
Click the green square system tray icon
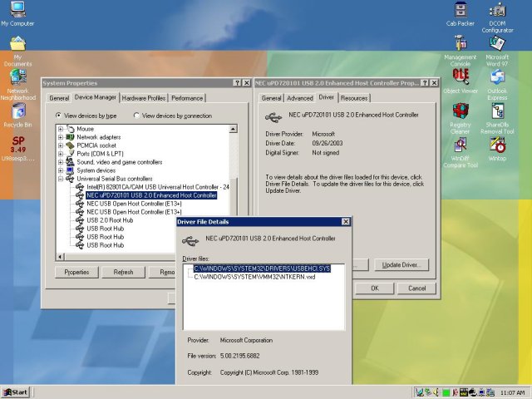446,392
